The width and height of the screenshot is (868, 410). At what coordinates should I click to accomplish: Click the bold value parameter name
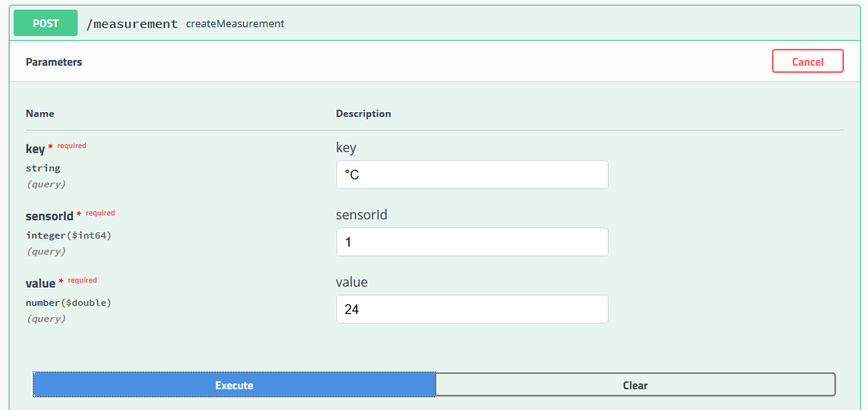coord(41,283)
